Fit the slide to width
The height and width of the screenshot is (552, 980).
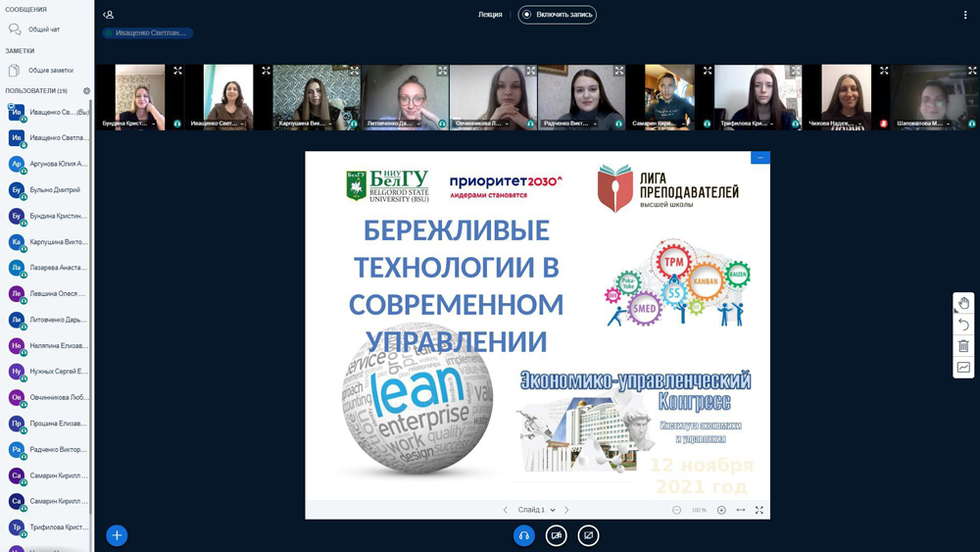coord(741,510)
